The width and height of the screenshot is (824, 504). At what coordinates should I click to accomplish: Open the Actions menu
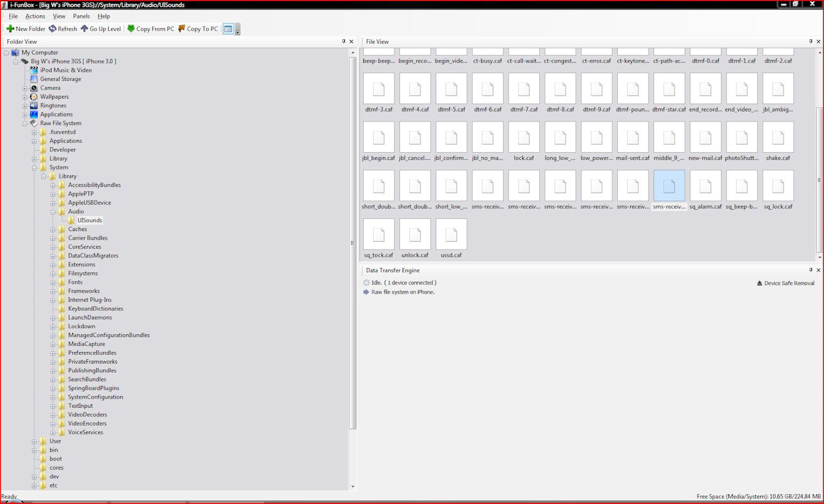[x=35, y=16]
